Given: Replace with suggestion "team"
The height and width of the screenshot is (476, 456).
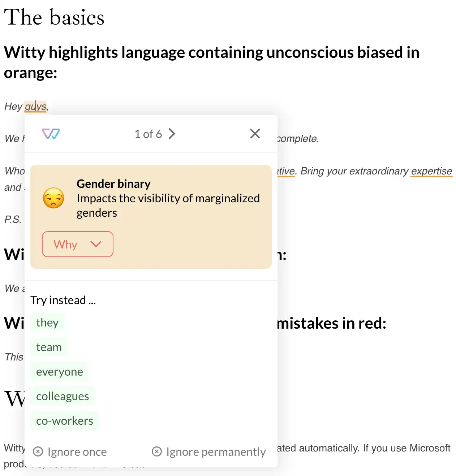Looking at the screenshot, I should (x=49, y=347).
